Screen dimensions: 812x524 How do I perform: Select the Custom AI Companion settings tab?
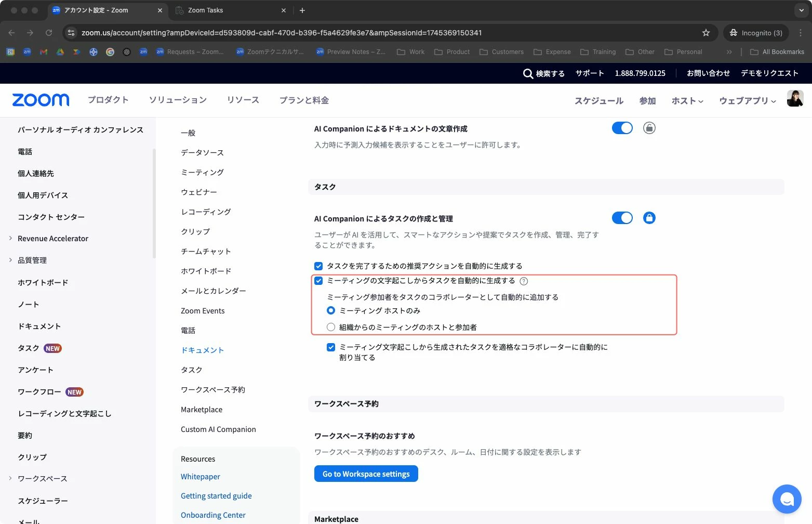point(218,429)
